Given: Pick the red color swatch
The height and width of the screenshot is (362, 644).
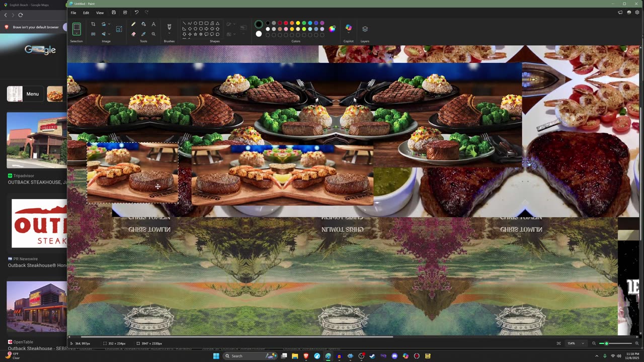Looking at the screenshot, I should point(286,23).
